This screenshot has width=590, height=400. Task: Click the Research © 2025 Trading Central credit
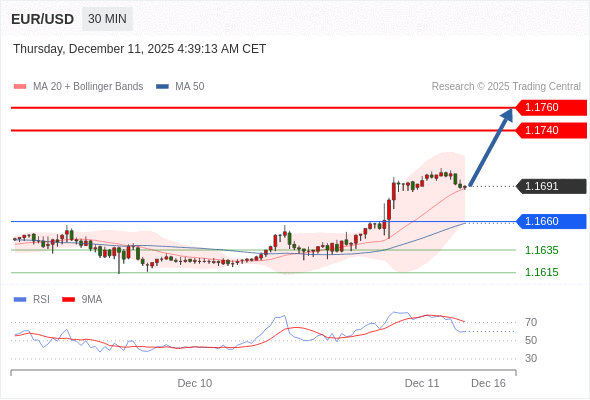pos(506,87)
